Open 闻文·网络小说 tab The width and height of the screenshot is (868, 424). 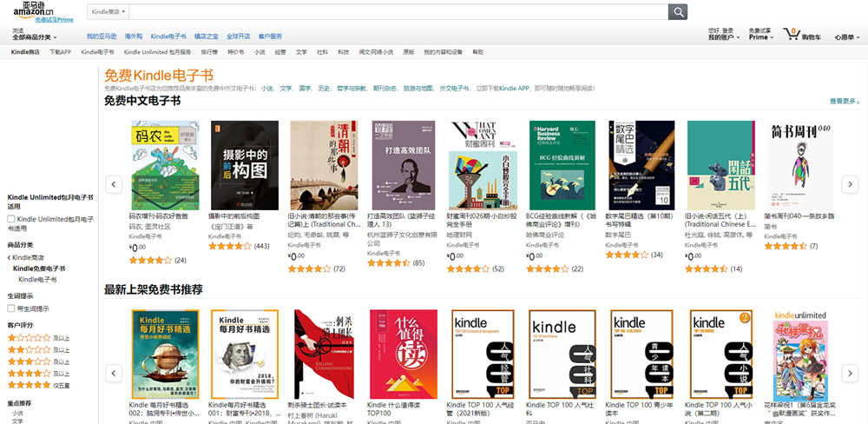pos(376,52)
